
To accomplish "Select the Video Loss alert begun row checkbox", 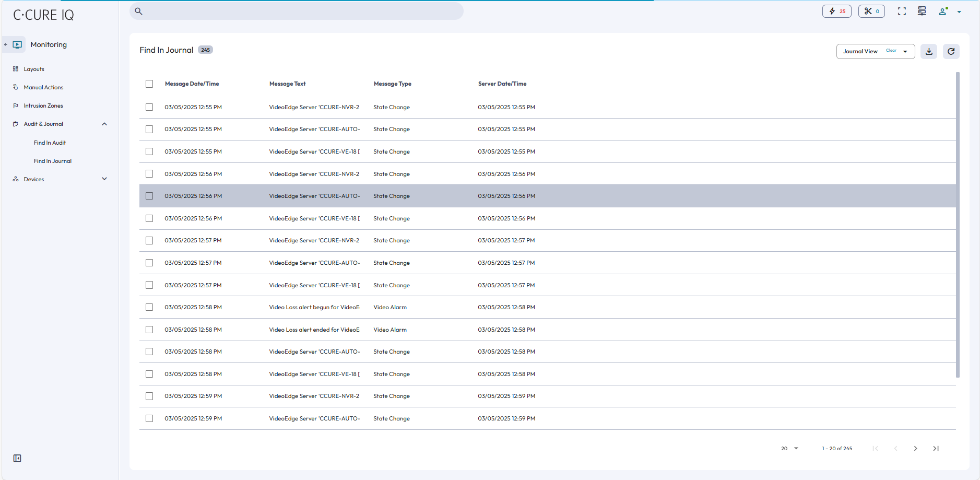I will click(149, 307).
